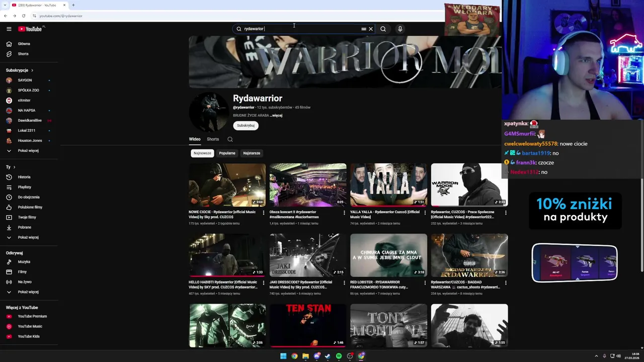Open options menu for RED LOBSTER video
Image resolution: width=644 pixels, height=362 pixels.
pyautogui.click(x=425, y=283)
